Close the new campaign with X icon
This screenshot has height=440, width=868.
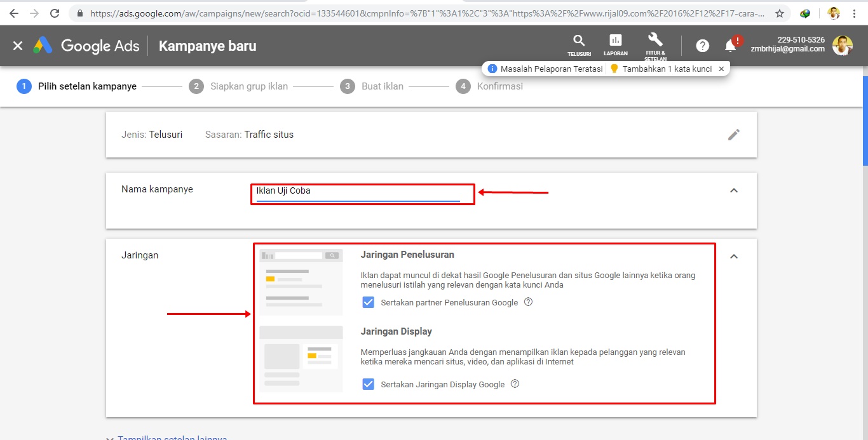18,46
